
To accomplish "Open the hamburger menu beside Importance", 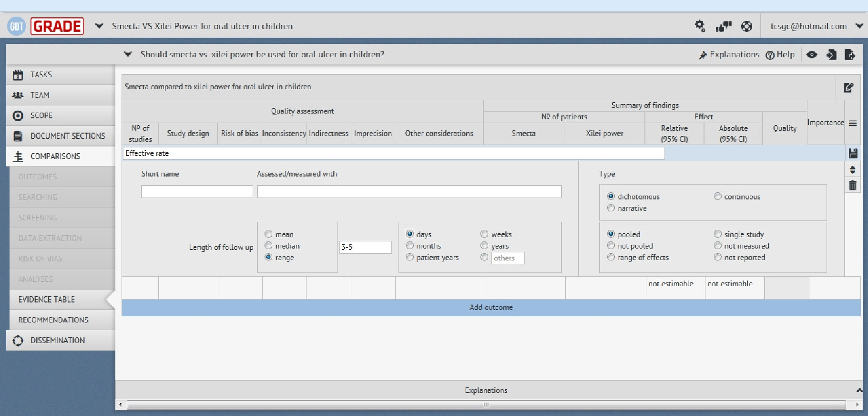I will [x=853, y=124].
